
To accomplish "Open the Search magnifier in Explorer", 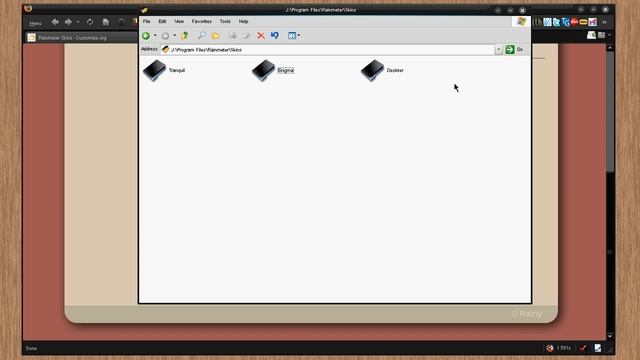I will [202, 36].
